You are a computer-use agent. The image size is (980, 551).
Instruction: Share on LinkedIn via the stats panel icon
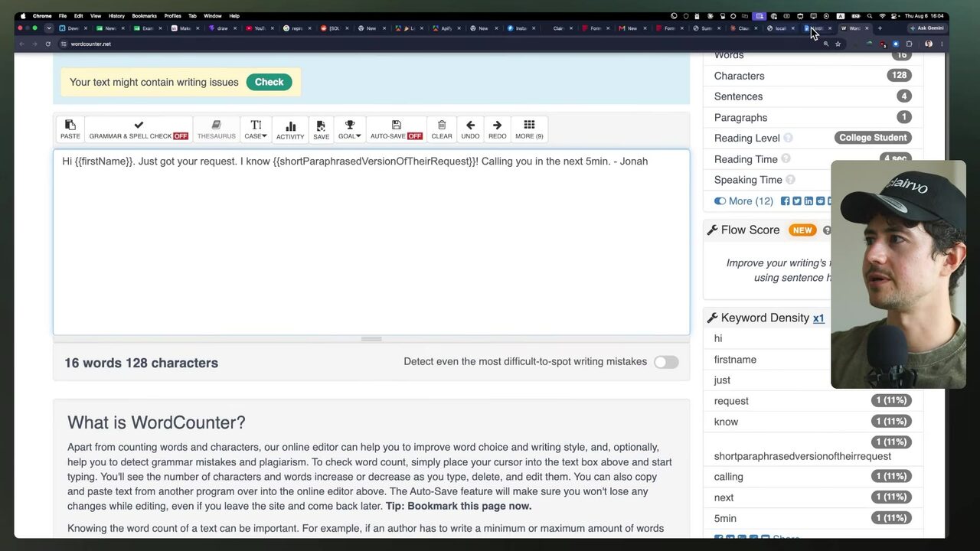click(x=808, y=201)
